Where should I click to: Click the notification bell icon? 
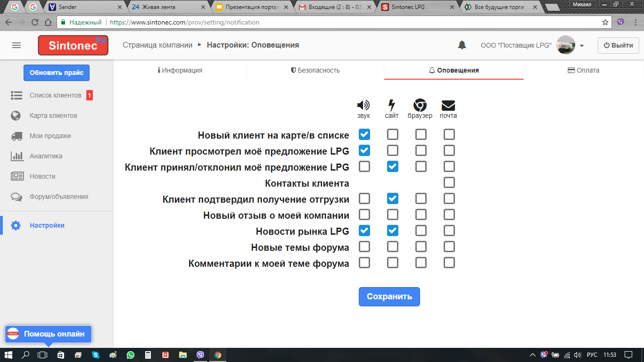pos(462,45)
